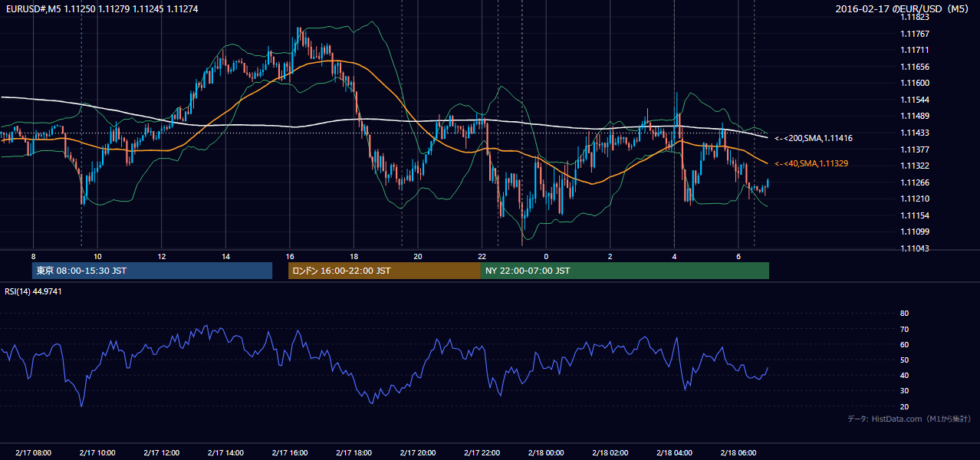Click the RSI(14) 44.9741 indicator label
Image resolution: width=980 pixels, height=460 pixels.
point(33,291)
